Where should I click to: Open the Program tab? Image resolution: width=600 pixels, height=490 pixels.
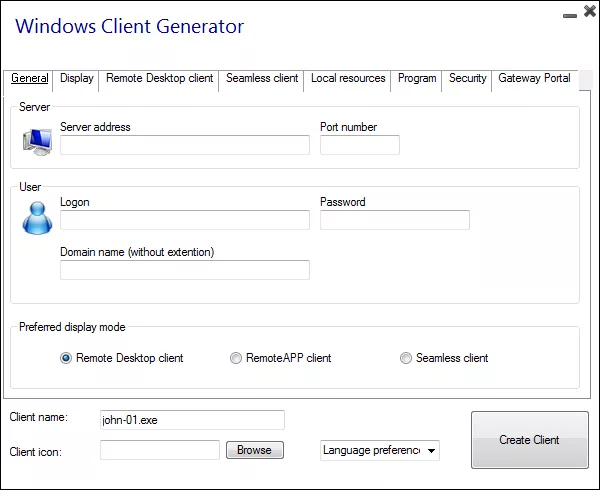click(x=417, y=78)
